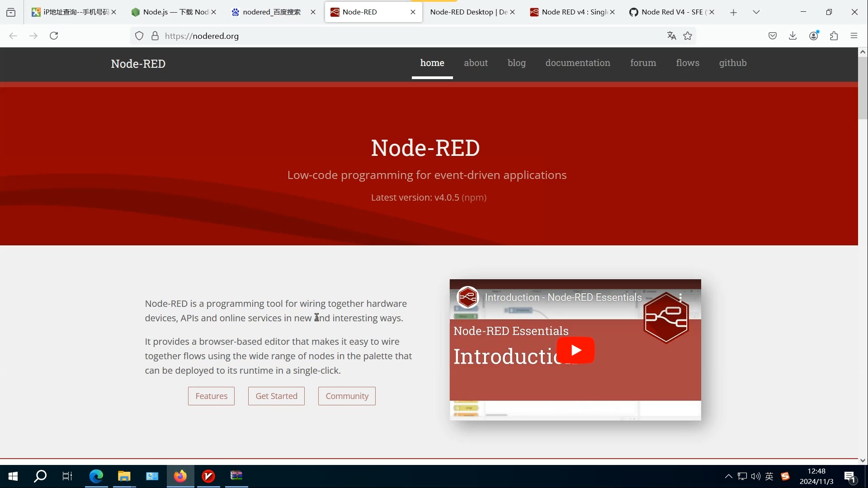Click the Save to Pocket icon

point(773,36)
